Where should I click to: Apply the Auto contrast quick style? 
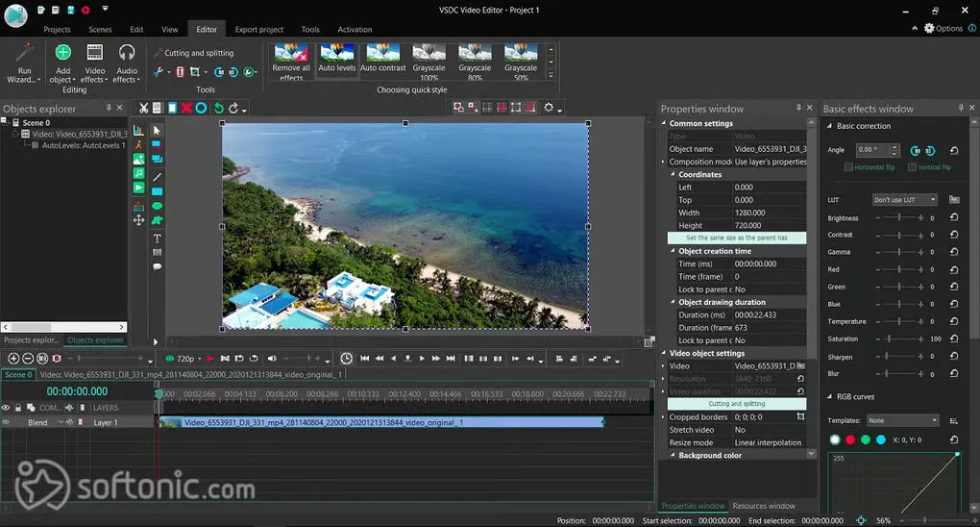[x=383, y=61]
